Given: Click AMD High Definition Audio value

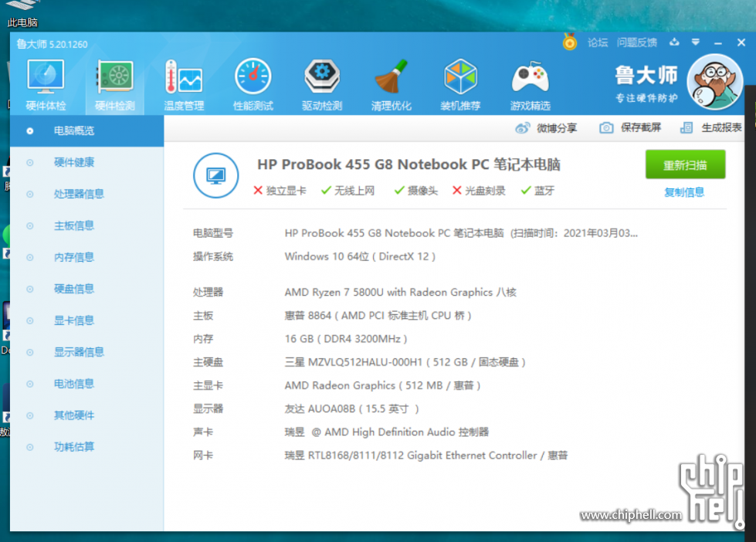Looking at the screenshot, I should (386, 432).
